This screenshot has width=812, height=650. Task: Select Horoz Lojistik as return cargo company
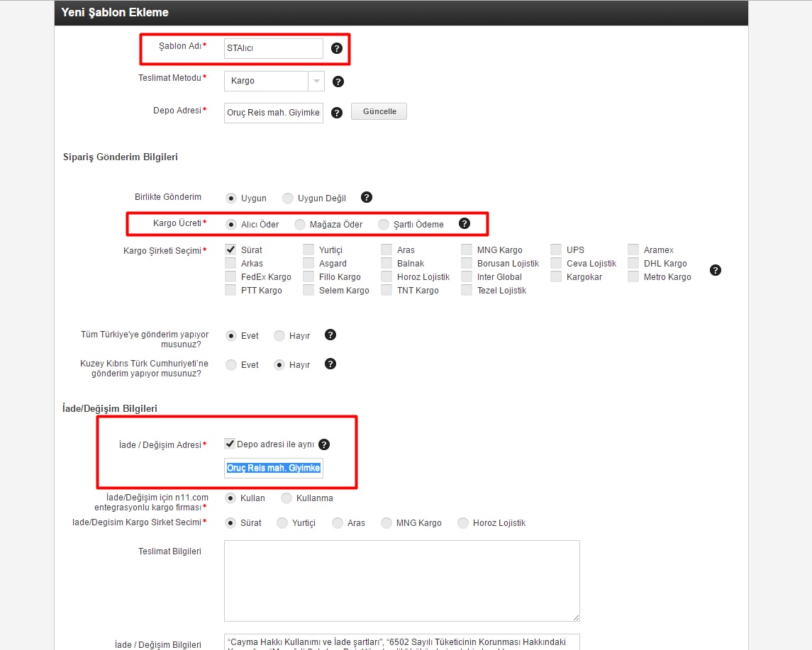463,522
